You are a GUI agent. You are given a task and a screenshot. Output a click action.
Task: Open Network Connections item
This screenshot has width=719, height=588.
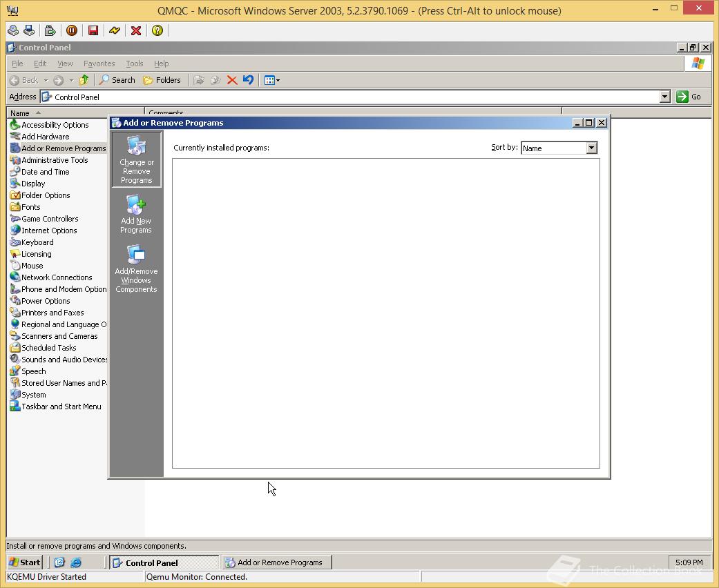pyautogui.click(x=51, y=277)
